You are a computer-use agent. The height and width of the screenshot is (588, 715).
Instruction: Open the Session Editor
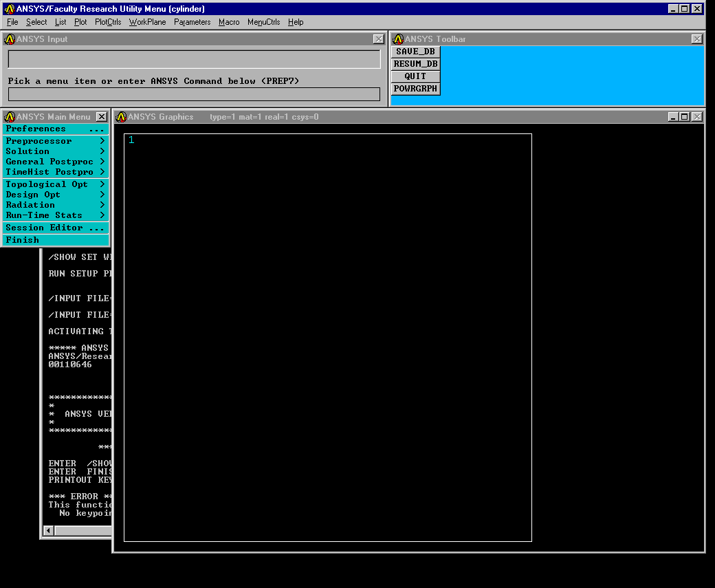click(56, 228)
